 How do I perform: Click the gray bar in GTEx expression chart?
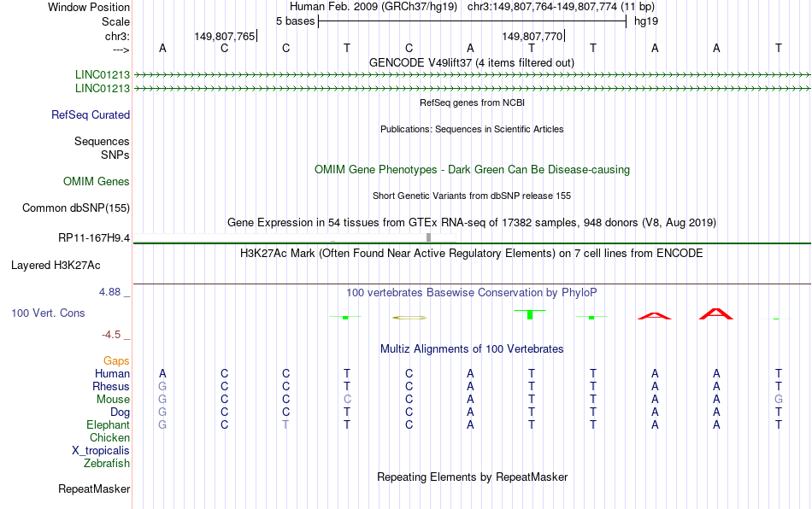pos(428,237)
